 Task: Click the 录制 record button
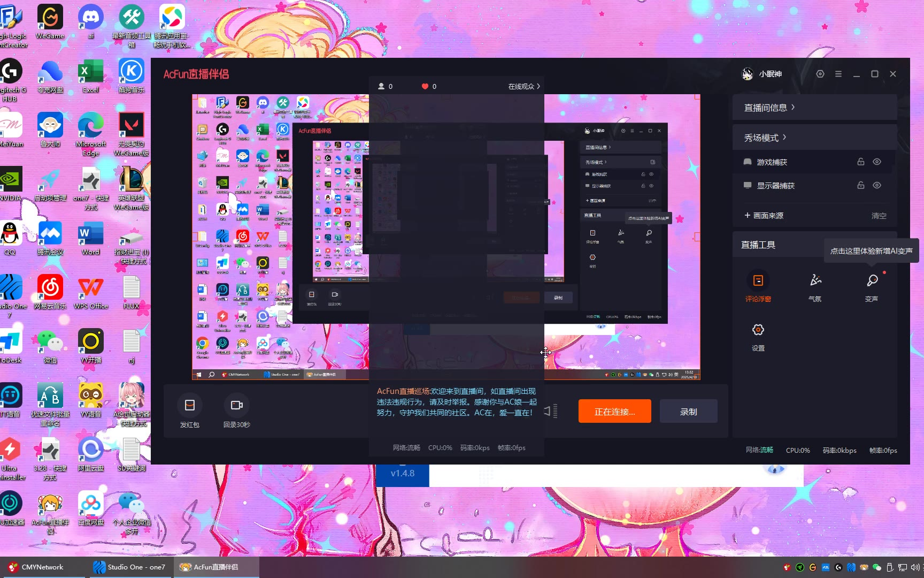(688, 411)
